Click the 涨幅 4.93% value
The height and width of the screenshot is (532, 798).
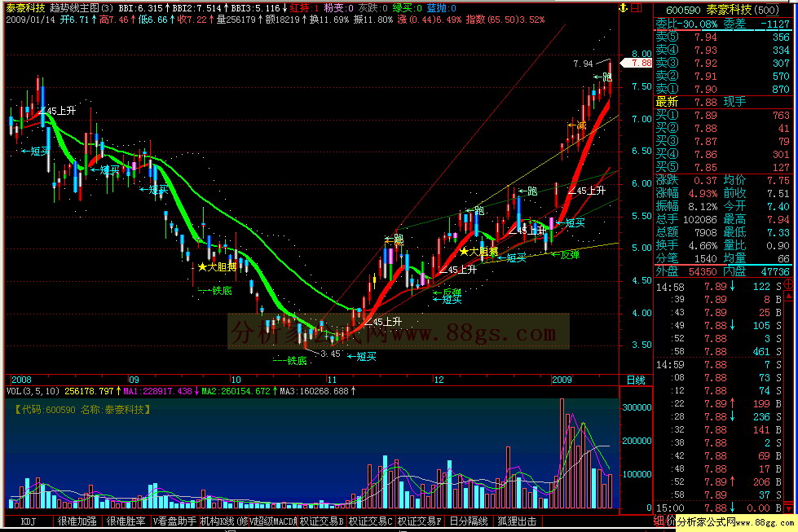[x=703, y=194]
